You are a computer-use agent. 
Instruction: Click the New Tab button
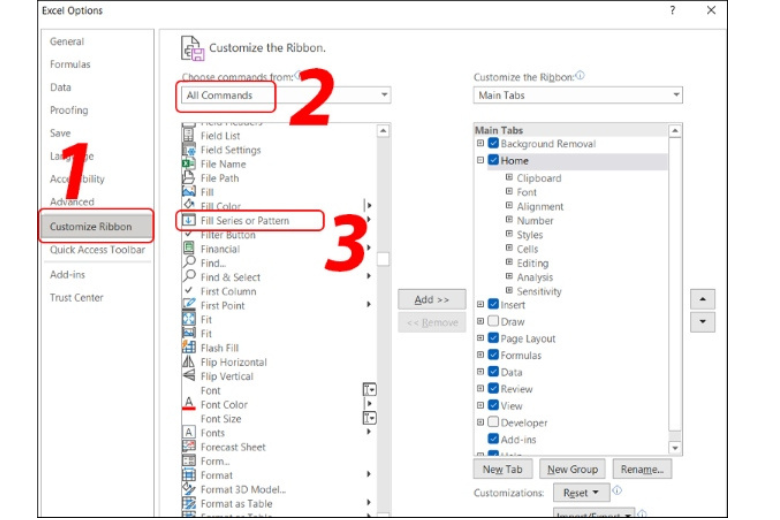(502, 469)
